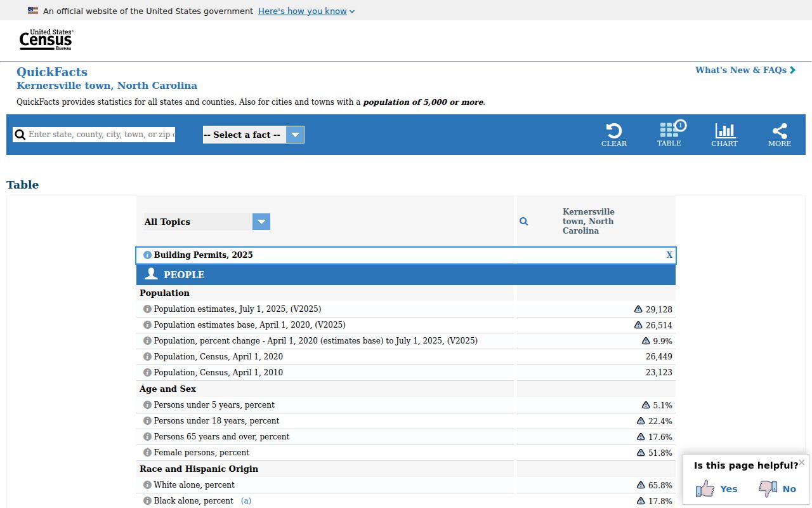Close the page helpful popup

tap(802, 462)
